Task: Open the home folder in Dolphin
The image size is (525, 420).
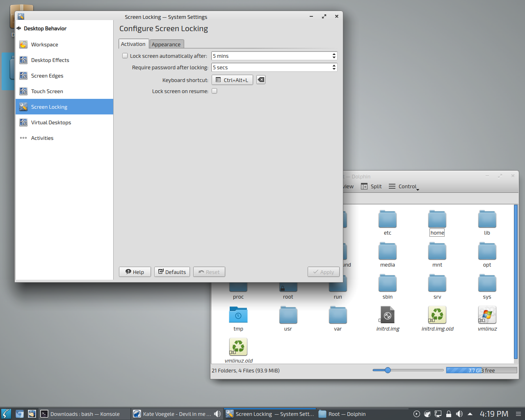Action: click(x=437, y=223)
